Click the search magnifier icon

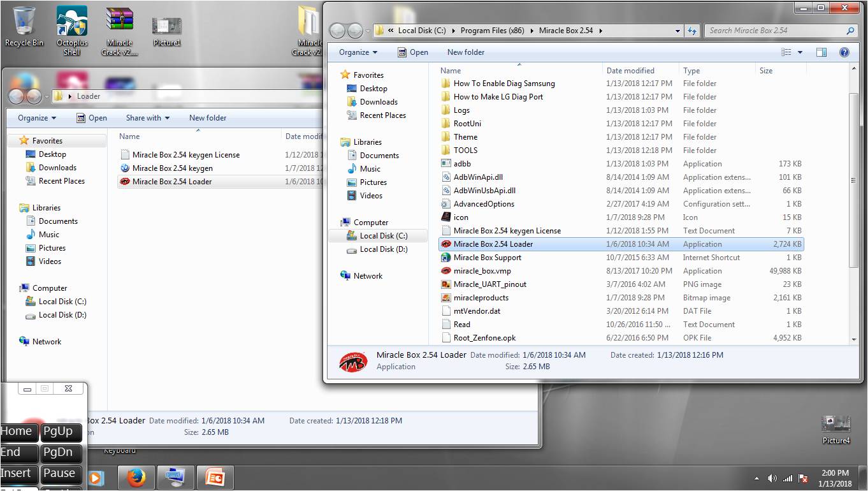tap(850, 30)
